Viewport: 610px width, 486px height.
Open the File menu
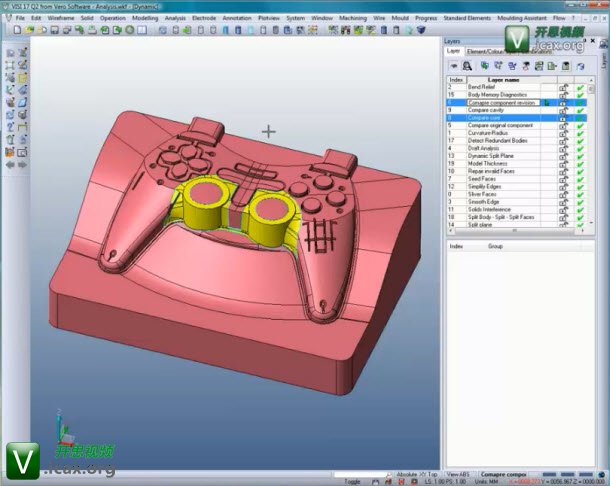(20, 18)
